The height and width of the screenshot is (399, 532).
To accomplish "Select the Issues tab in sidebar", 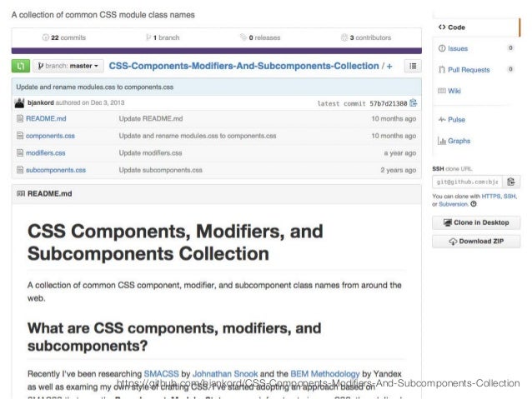I will pos(457,48).
